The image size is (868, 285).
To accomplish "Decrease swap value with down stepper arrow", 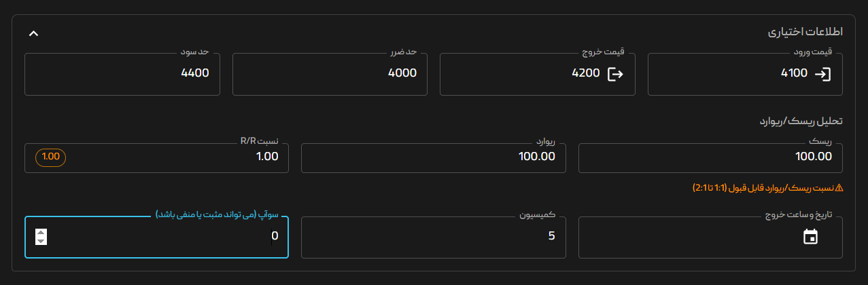I will pyautogui.click(x=41, y=241).
